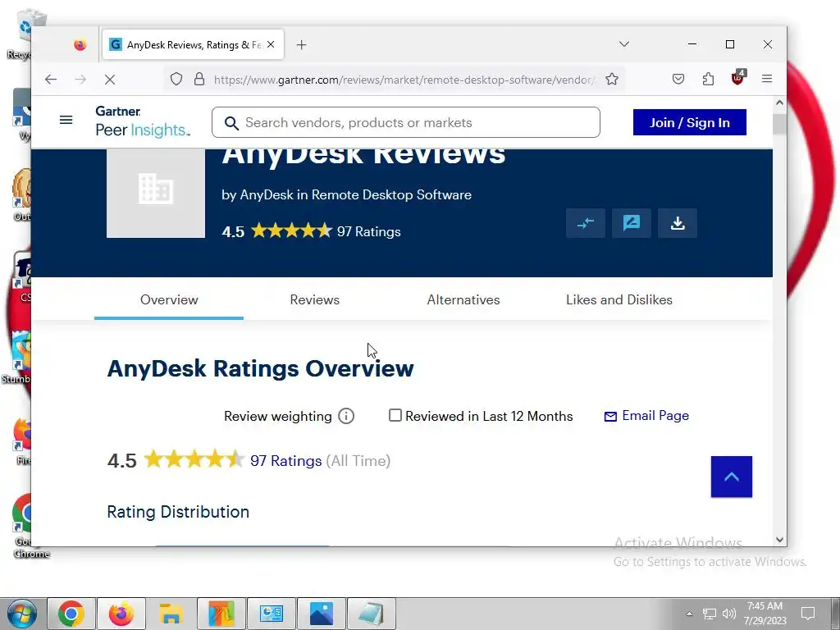Open the Notepad taskbar icon

pyautogui.click(x=372, y=614)
